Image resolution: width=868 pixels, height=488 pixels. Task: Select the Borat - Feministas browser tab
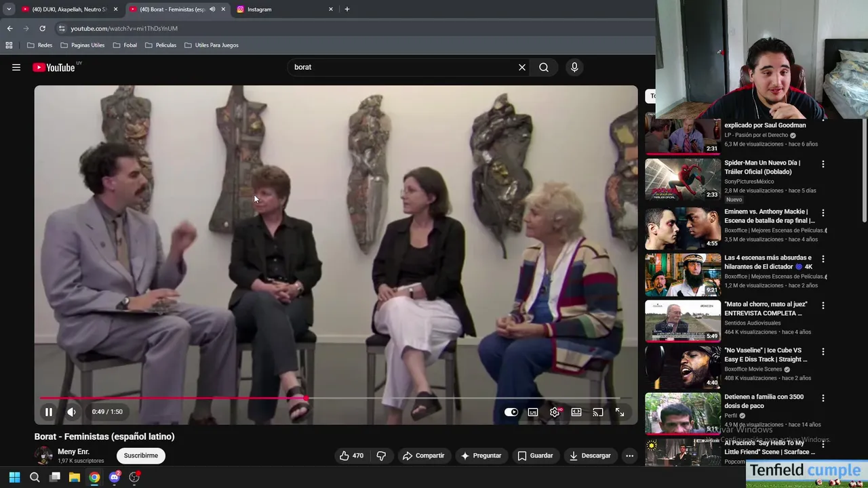[x=172, y=9]
